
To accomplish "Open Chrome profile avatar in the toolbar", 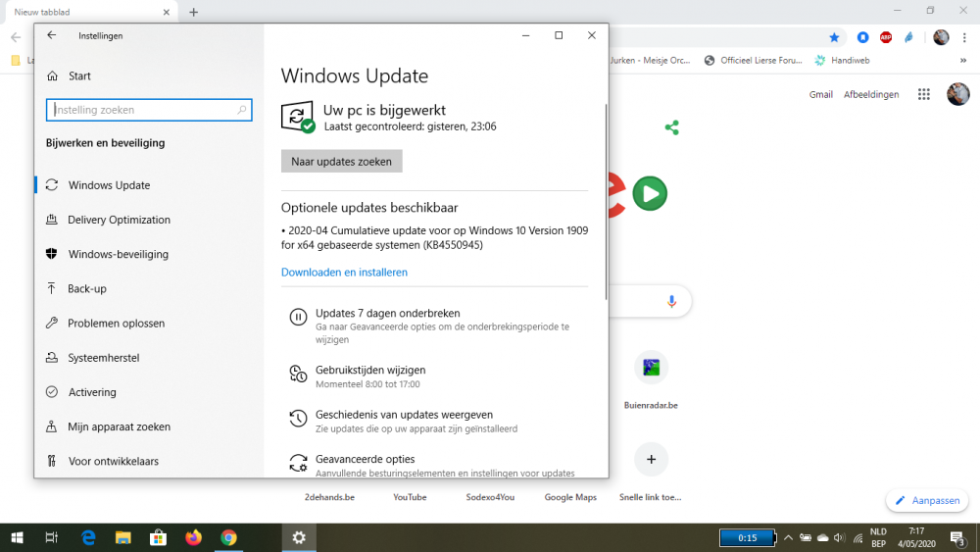I will (941, 37).
